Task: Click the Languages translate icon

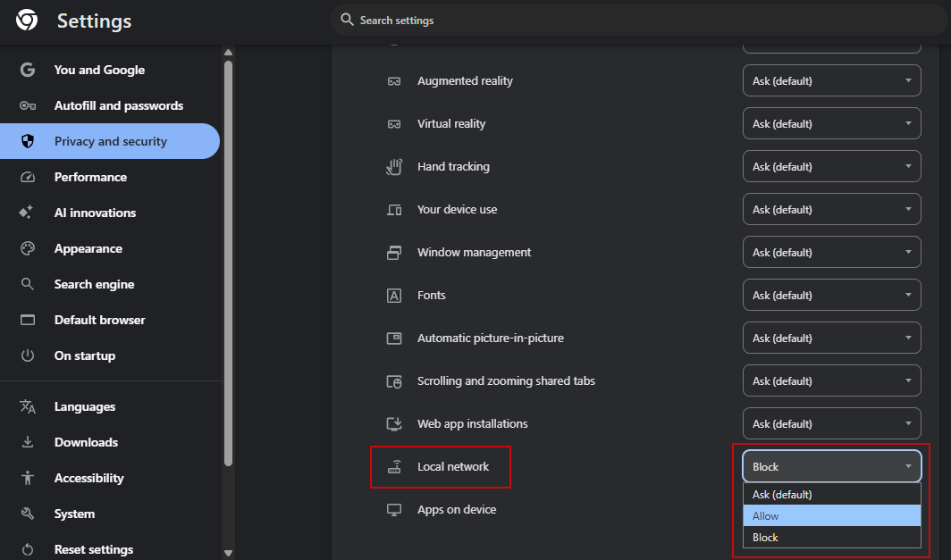Action: [28, 406]
